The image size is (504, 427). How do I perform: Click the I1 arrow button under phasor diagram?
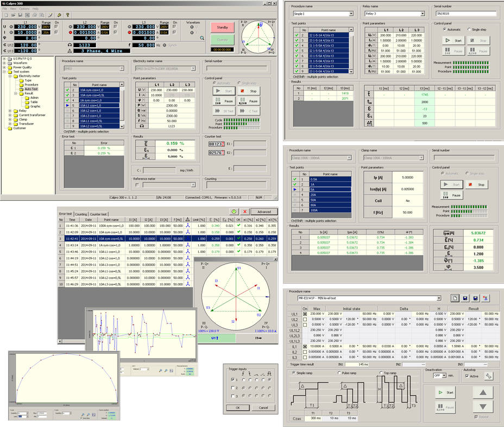[258, 338]
